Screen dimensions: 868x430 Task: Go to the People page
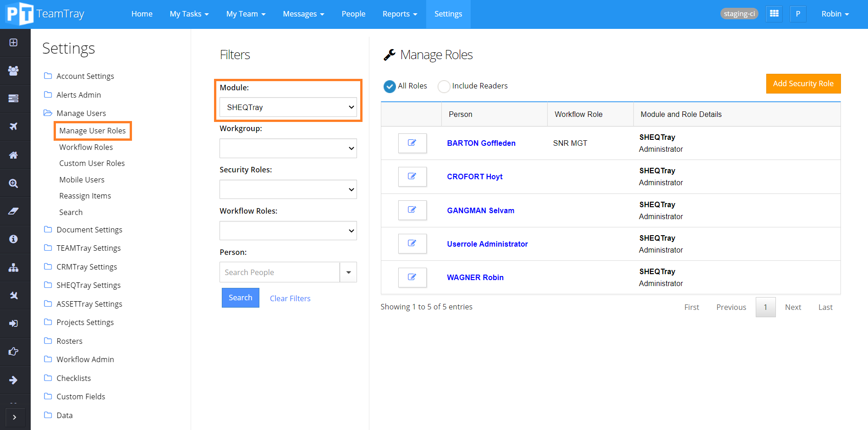click(x=353, y=14)
